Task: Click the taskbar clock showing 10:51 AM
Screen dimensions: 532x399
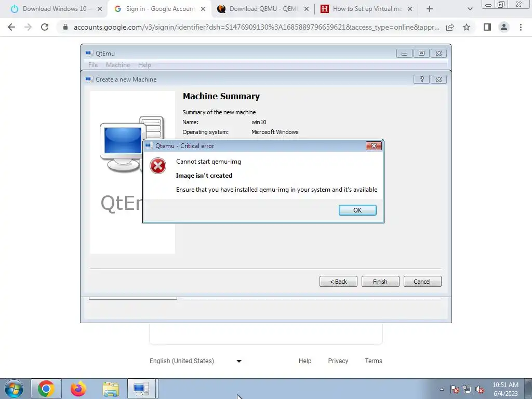Action: tap(505, 389)
